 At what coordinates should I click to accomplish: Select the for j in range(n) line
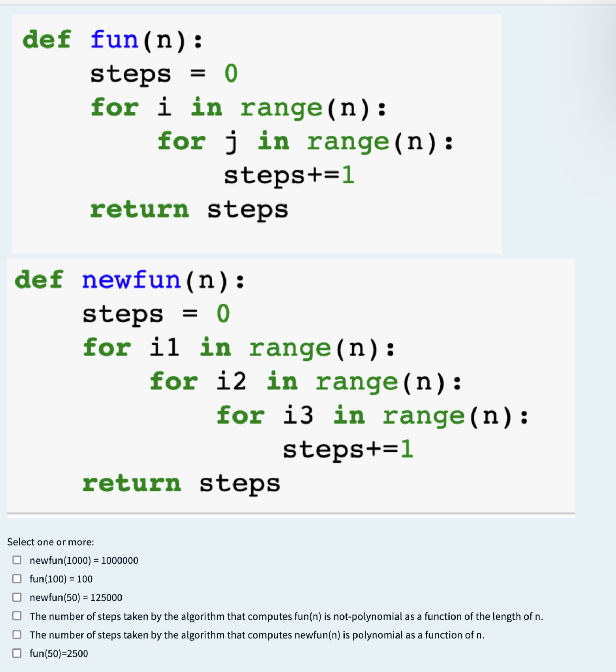tap(306, 141)
